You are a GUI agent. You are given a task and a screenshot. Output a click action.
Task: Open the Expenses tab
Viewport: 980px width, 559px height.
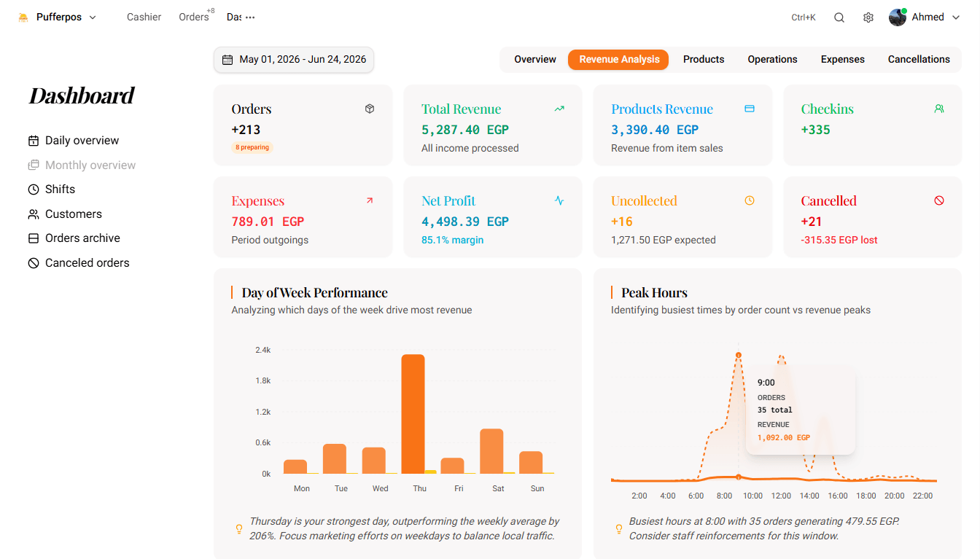click(x=843, y=60)
